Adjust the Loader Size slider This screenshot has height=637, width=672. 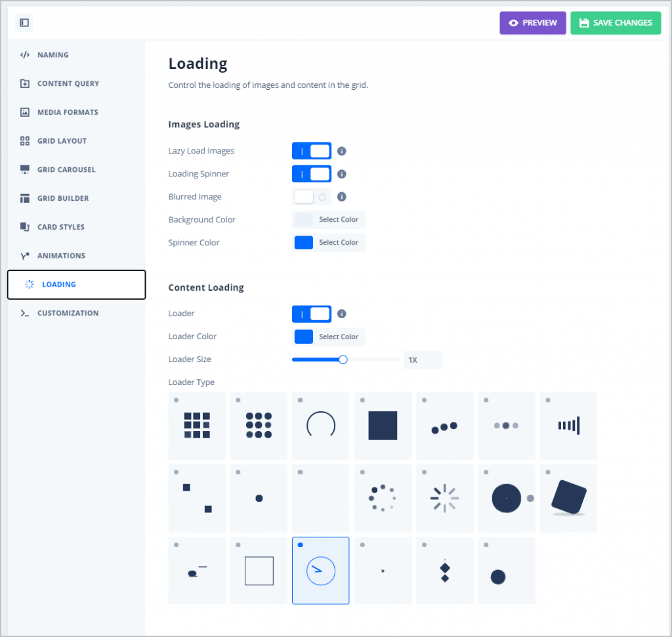coord(343,360)
